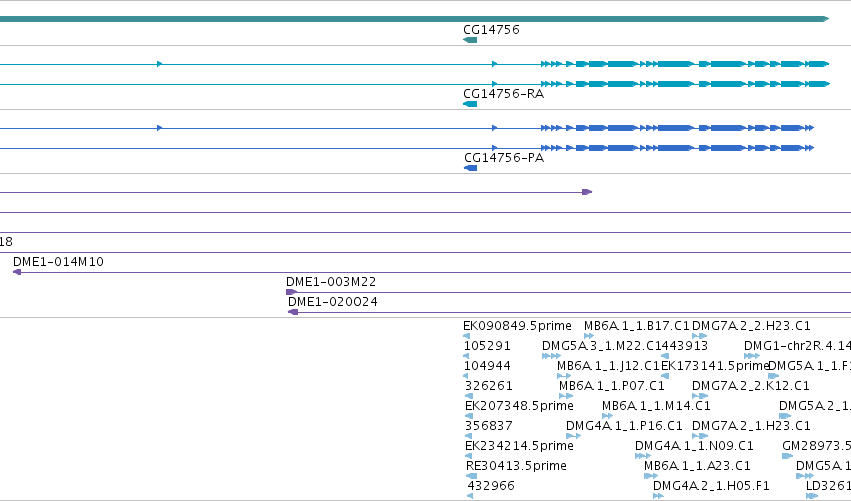Click the MB6A1_1.B17.C1 EST label

click(x=637, y=326)
